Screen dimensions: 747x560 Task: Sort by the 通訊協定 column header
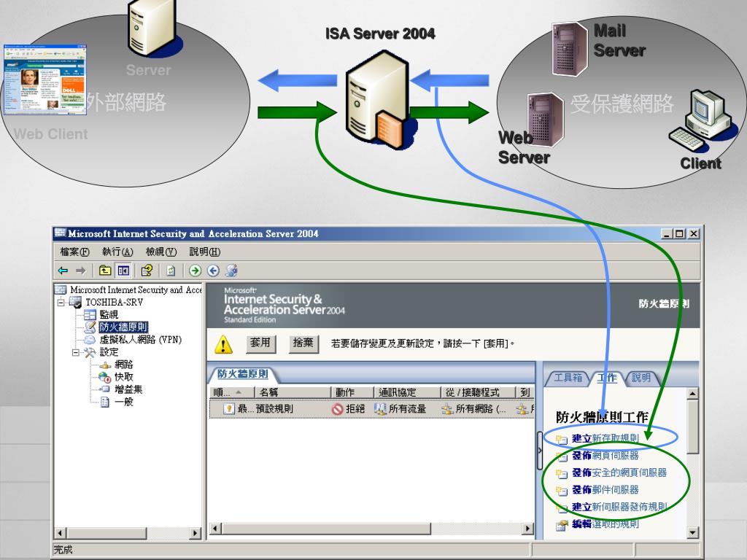click(407, 392)
